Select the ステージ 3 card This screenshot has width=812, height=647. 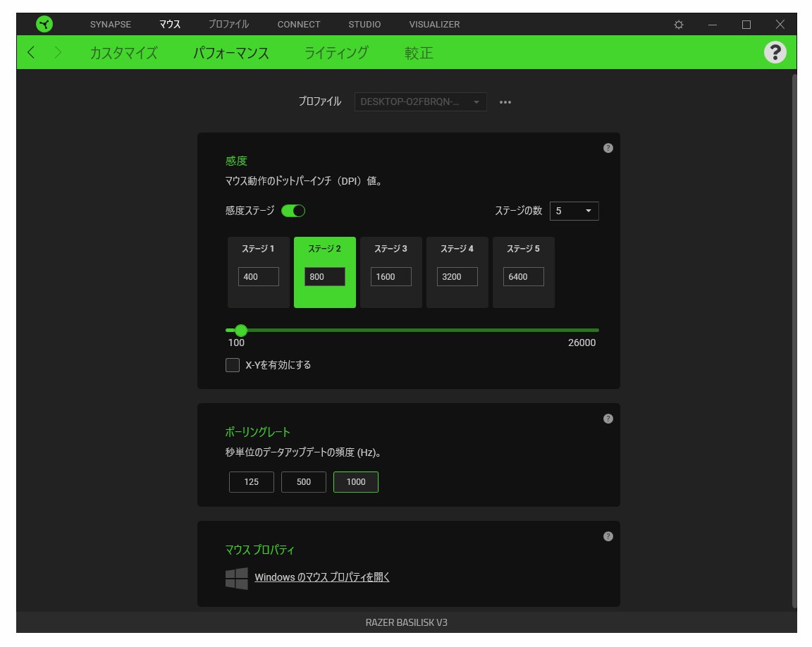coord(391,272)
